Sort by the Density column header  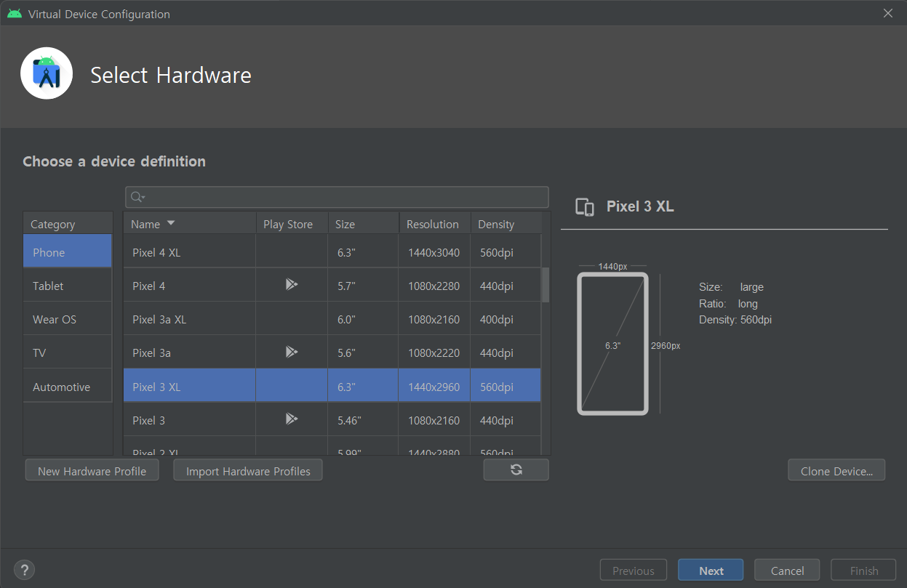pos(506,224)
